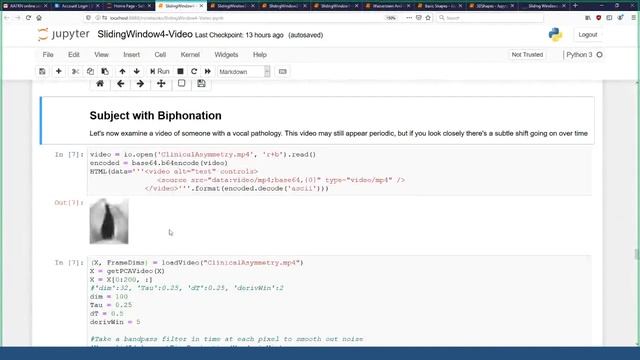This screenshot has height=360, width=640.
Task: Open the Cell menu
Action: [160, 55]
